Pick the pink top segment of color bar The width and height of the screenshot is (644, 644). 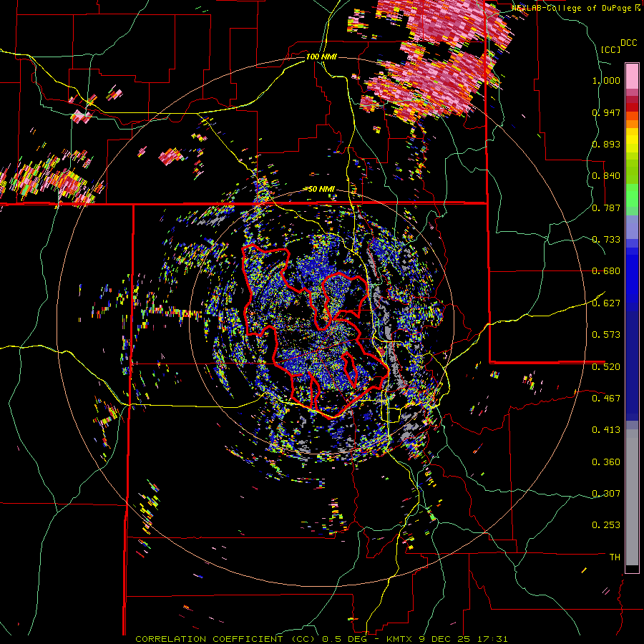pyautogui.click(x=632, y=76)
